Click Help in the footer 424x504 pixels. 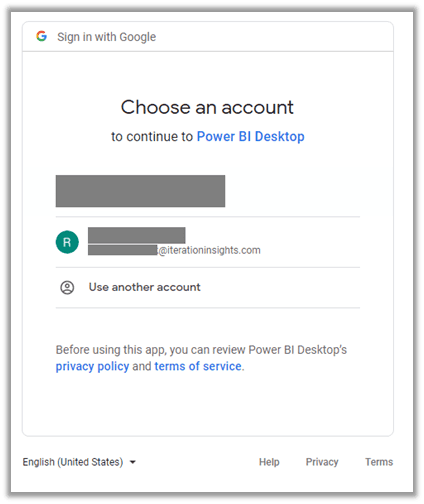click(269, 462)
